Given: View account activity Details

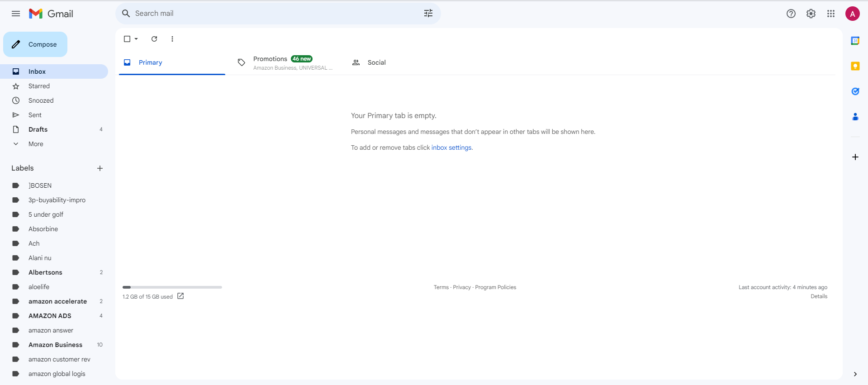Looking at the screenshot, I should [x=819, y=296].
